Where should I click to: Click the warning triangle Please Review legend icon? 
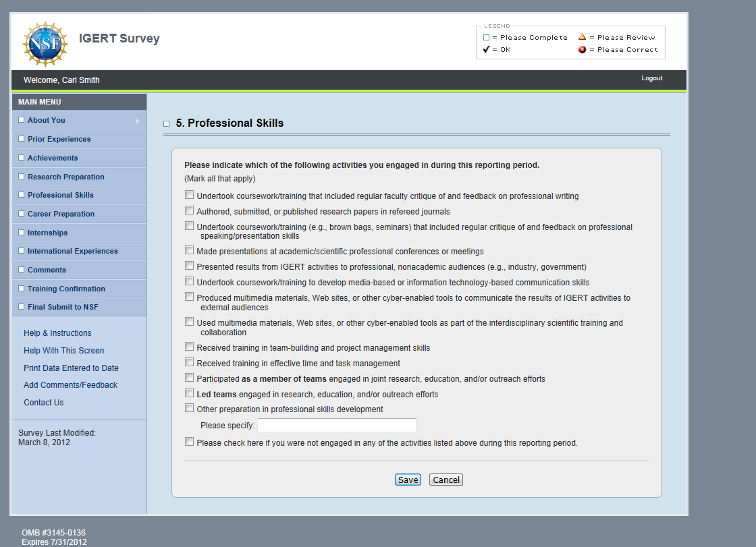(x=582, y=37)
